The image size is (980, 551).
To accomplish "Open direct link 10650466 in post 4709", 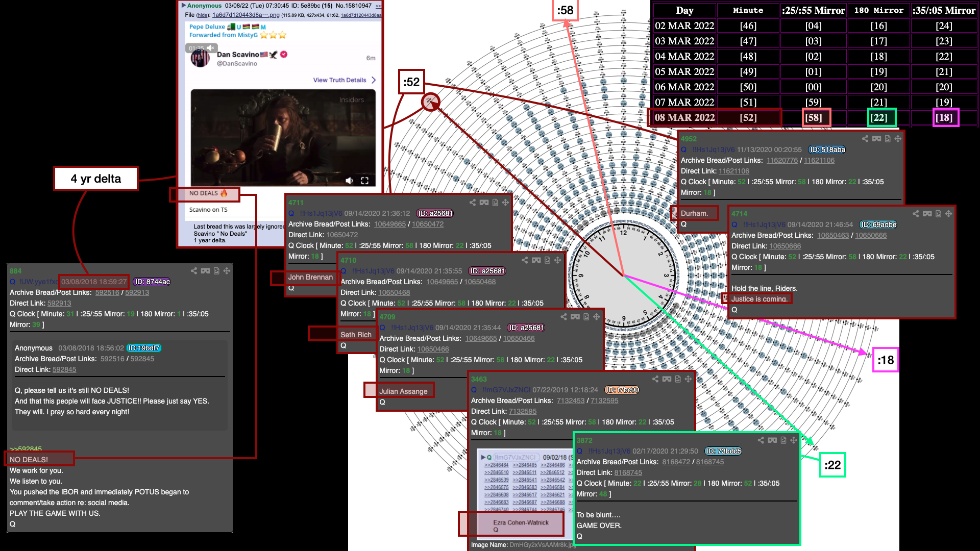I will click(433, 349).
